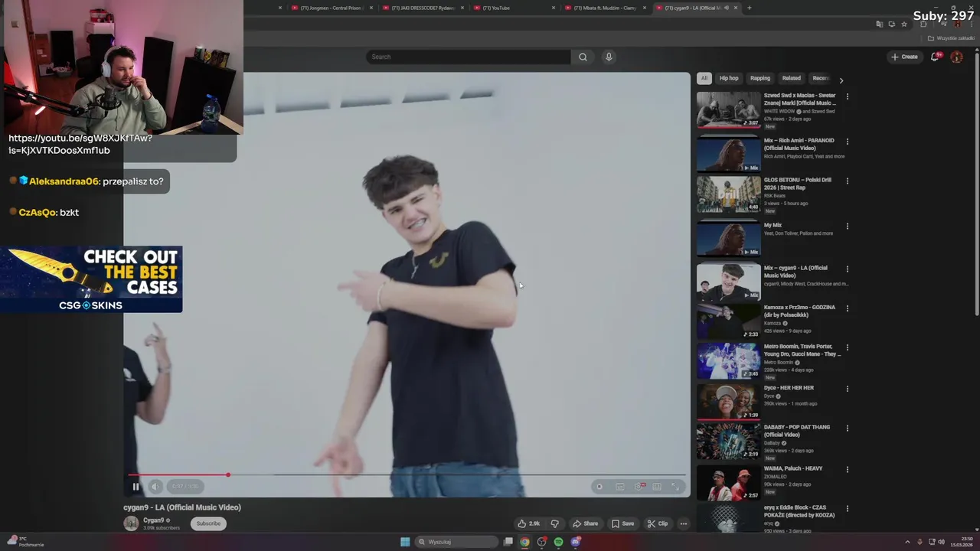Seek using the red video progress bar
This screenshot has width=980, height=551.
coord(407,474)
